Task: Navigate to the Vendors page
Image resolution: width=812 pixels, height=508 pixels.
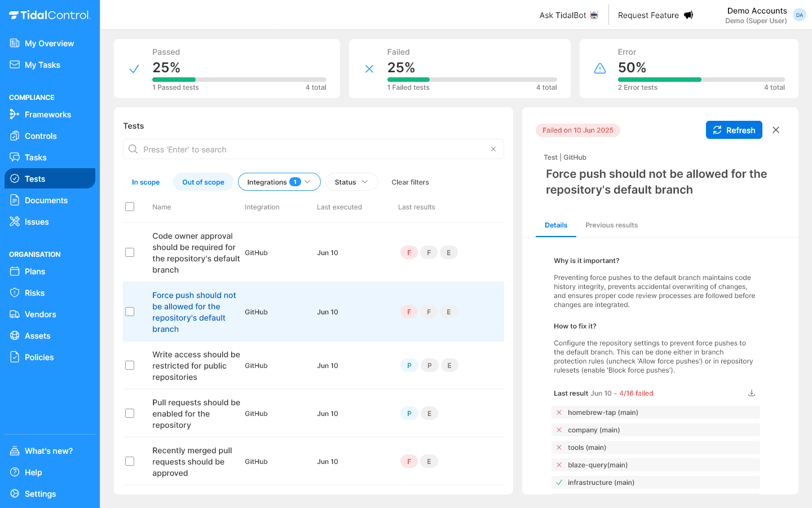Action: (x=41, y=314)
